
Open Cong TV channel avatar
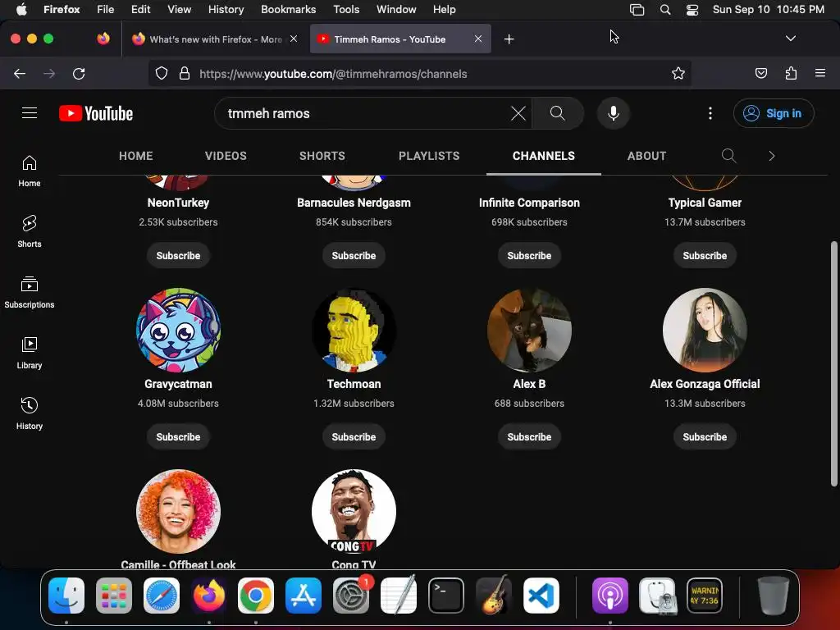pyautogui.click(x=354, y=511)
